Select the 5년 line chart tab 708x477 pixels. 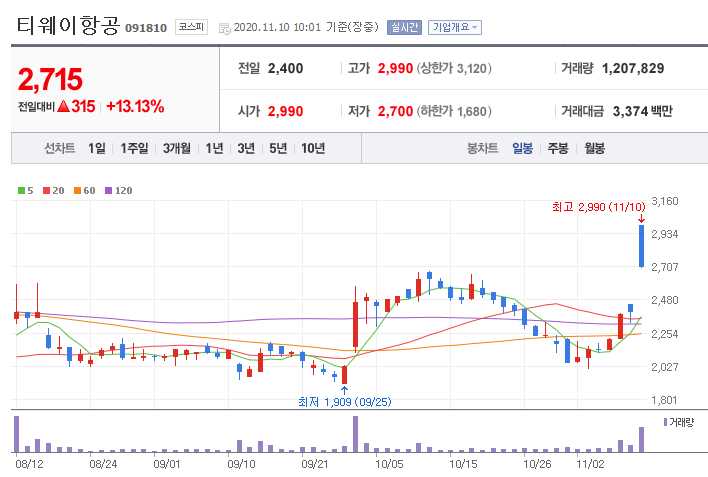(x=278, y=148)
